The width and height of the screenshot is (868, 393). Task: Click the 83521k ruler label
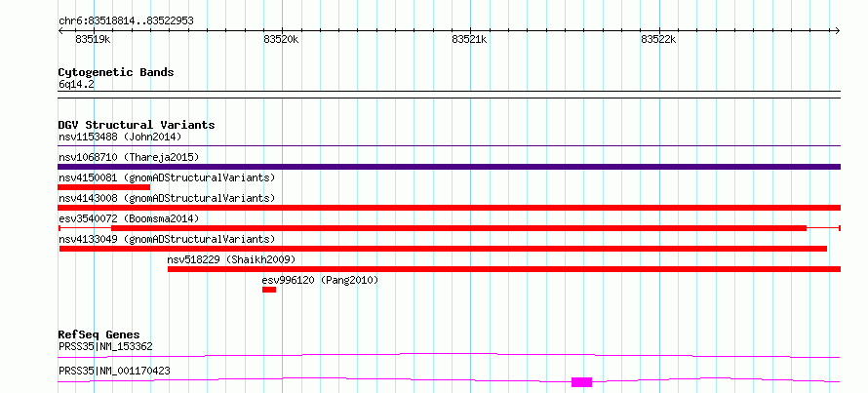pyautogui.click(x=469, y=39)
